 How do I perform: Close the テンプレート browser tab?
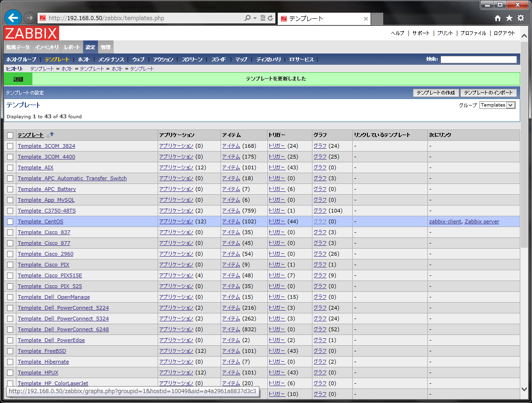pos(366,19)
